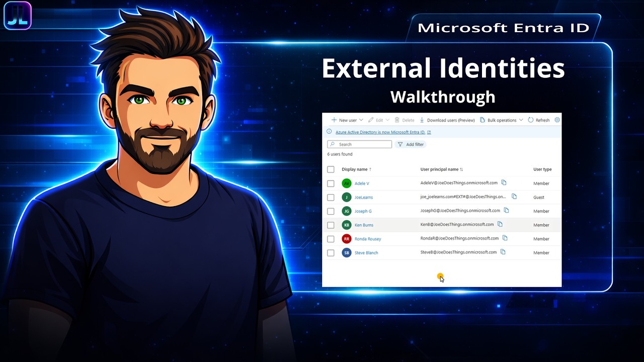Copy Steve Blanch's user principal name
The width and height of the screenshot is (644, 362).
[x=503, y=252]
